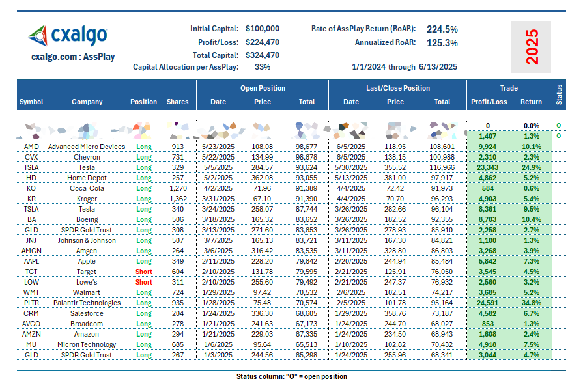The width and height of the screenshot is (583, 392).
Task: Click the 24,591 profit cell
Action: (x=487, y=302)
